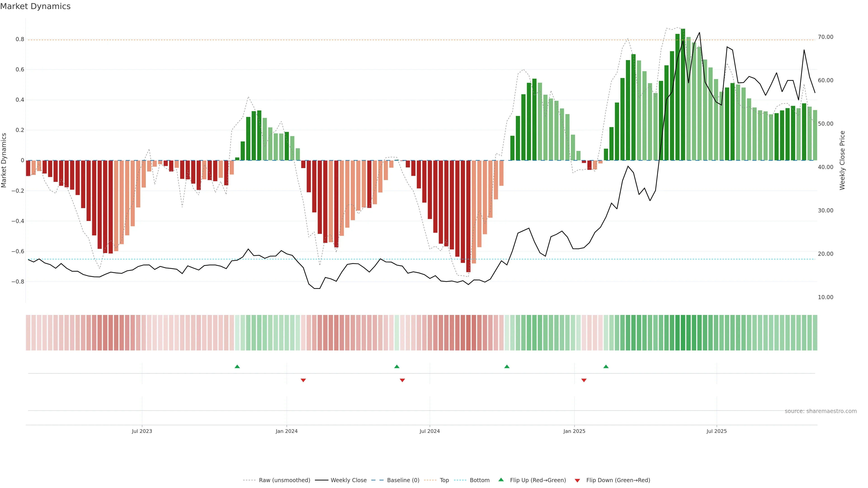Click the last Flip Up triangle after Jan 2025

[606, 366]
